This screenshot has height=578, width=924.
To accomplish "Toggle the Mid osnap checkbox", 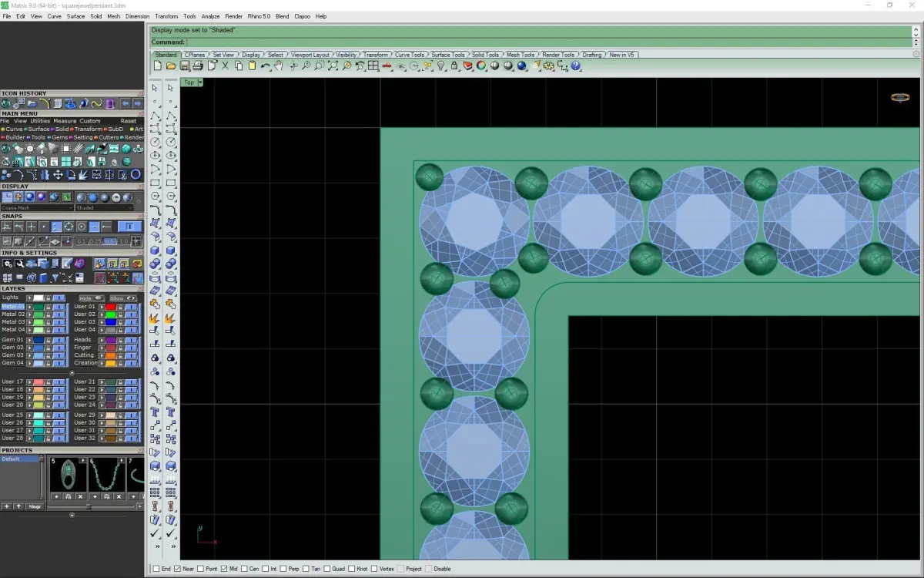I will point(224,569).
